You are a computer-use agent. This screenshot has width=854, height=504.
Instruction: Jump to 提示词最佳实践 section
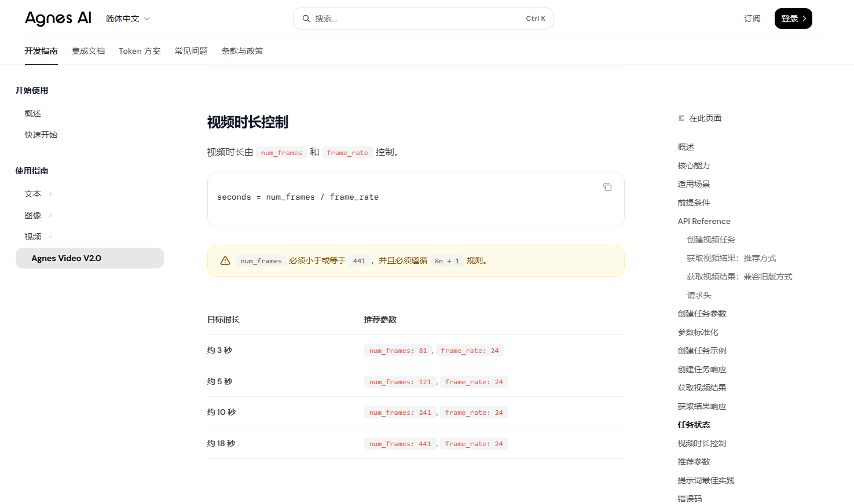tap(706, 480)
